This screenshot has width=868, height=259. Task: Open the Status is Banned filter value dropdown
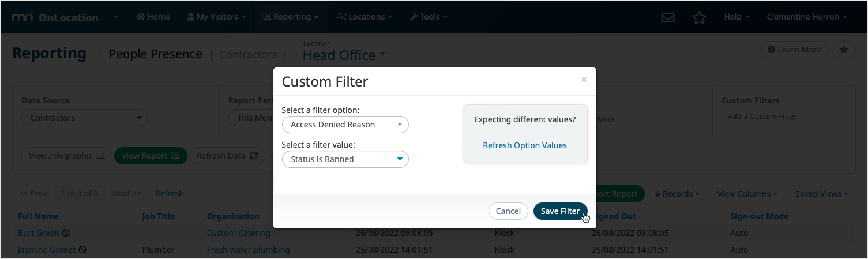345,159
